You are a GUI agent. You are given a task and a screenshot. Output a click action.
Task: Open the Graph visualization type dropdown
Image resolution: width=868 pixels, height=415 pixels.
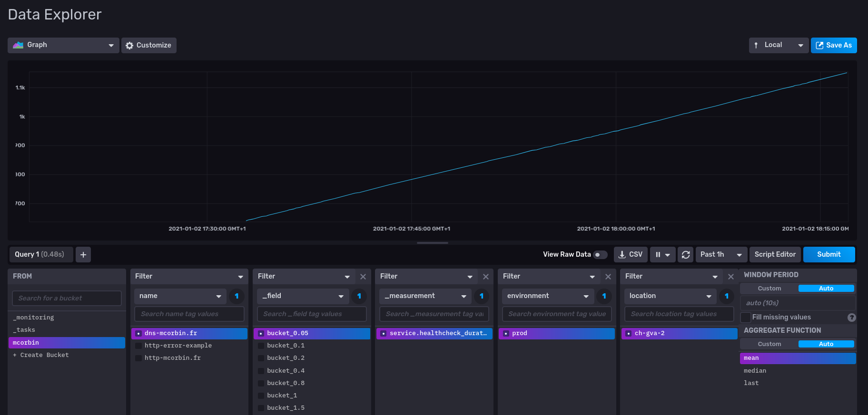(x=63, y=46)
